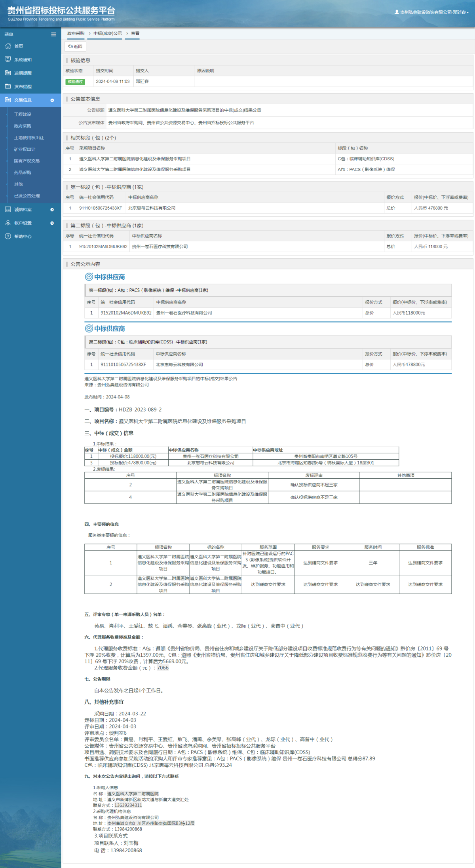Click 项目联系人：刘玉梅 text
The width and height of the screenshot is (475, 868).
click(116, 843)
